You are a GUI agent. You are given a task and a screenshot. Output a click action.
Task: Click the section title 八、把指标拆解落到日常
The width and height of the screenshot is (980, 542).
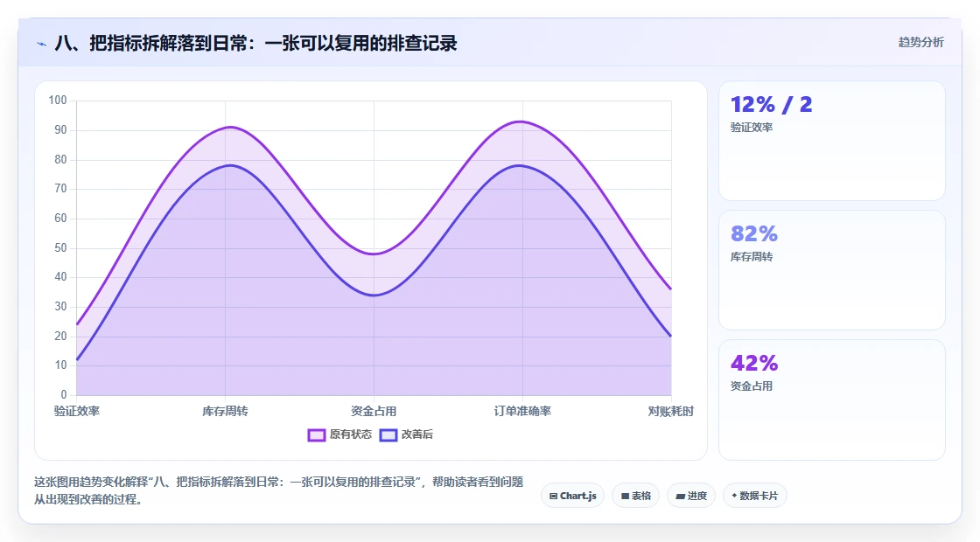click(255, 43)
